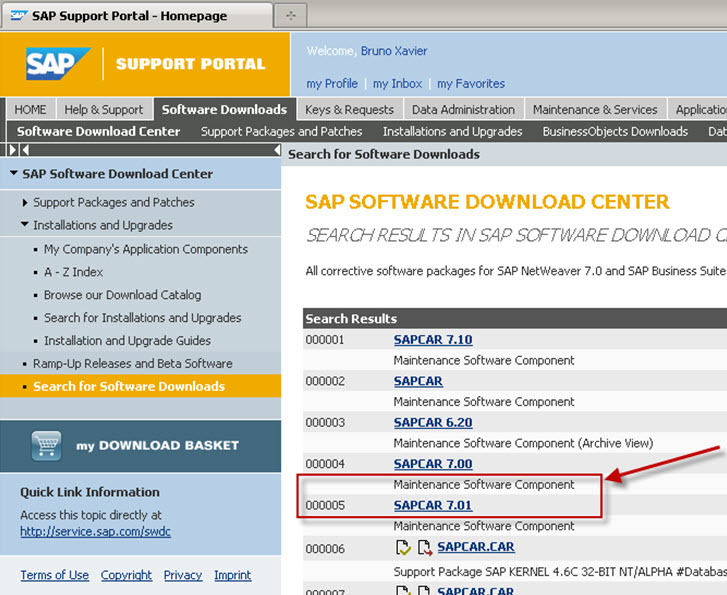Select the Data Administration tab

[x=463, y=110]
